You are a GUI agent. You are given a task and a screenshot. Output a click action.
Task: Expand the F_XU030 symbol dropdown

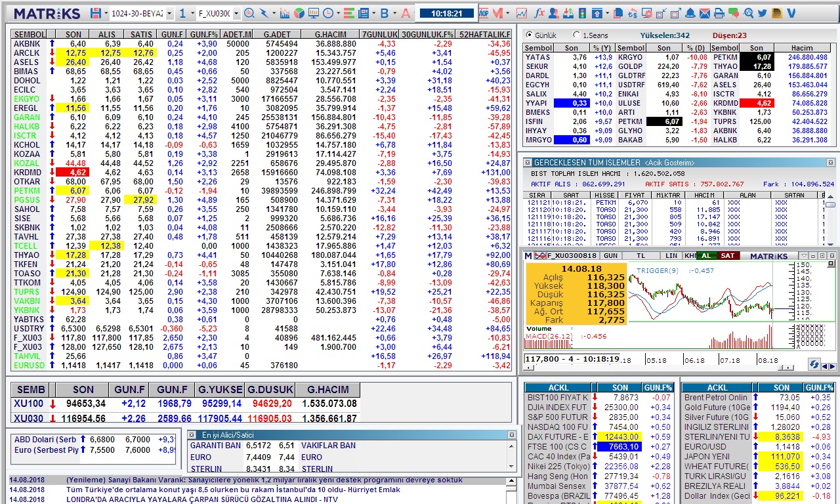point(236,13)
